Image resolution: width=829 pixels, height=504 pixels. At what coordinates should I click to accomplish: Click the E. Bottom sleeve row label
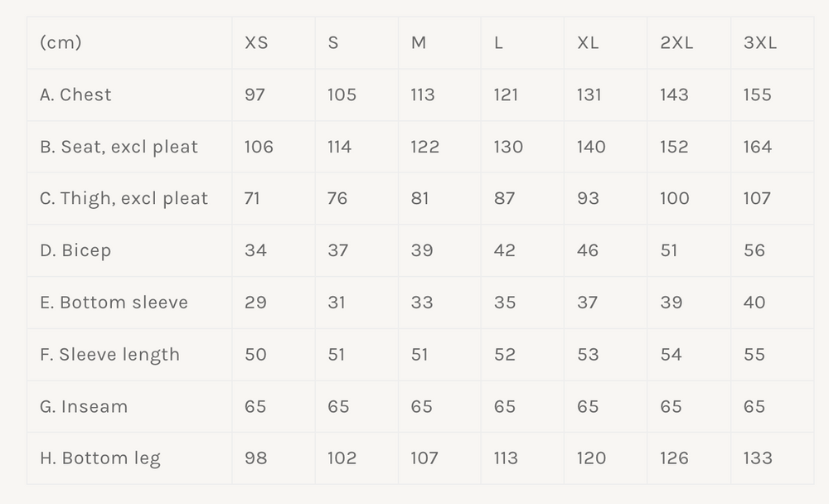(x=114, y=303)
